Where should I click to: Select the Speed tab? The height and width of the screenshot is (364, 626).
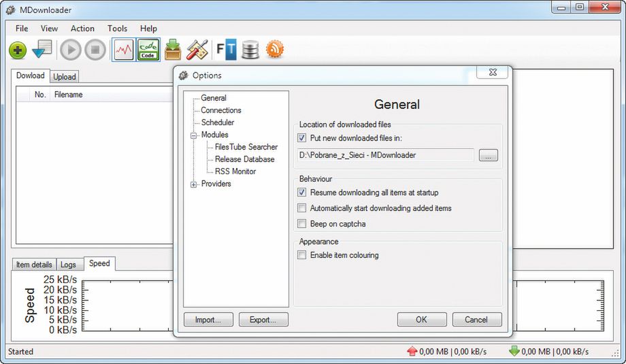99,263
